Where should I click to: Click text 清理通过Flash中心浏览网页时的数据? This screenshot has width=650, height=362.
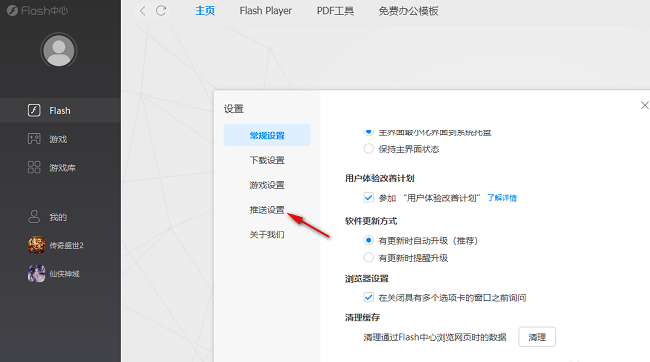pyautogui.click(x=435, y=337)
